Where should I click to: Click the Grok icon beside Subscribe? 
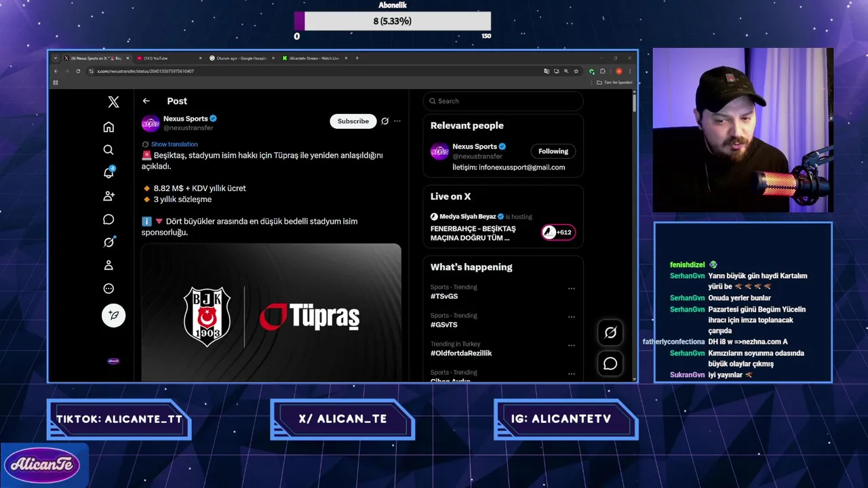point(384,121)
